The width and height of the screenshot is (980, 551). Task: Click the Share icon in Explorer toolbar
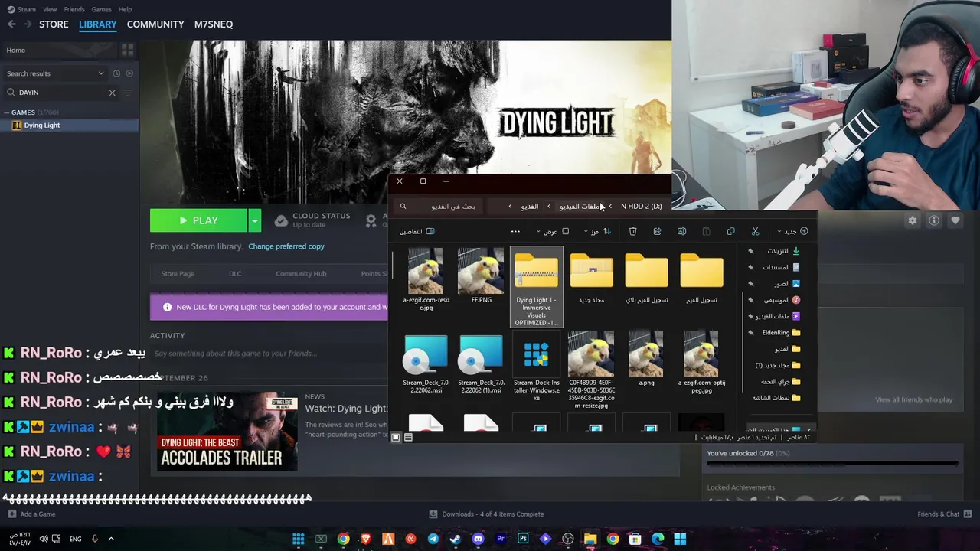(x=657, y=231)
